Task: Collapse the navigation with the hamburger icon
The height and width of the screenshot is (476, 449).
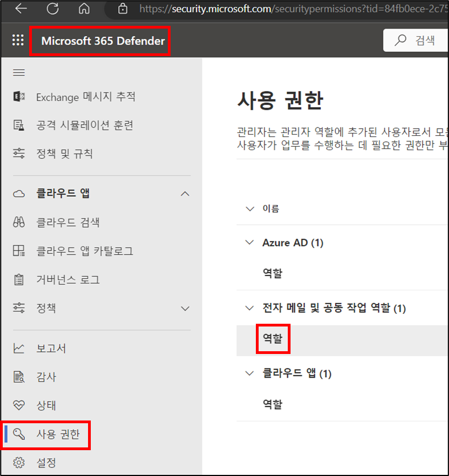Action: [19, 73]
